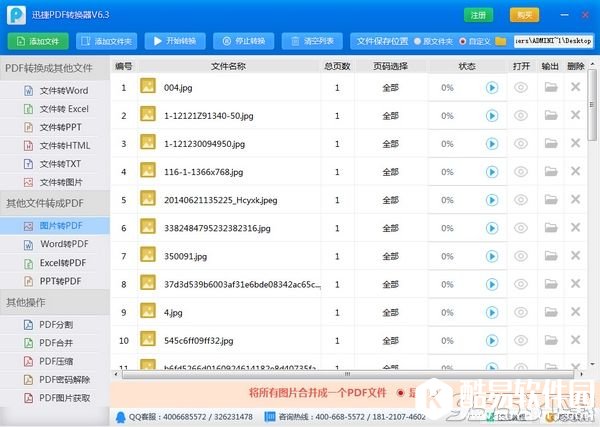600x427 pixels.
Task: Stop conversion with 停止转换 button
Action: coord(243,41)
